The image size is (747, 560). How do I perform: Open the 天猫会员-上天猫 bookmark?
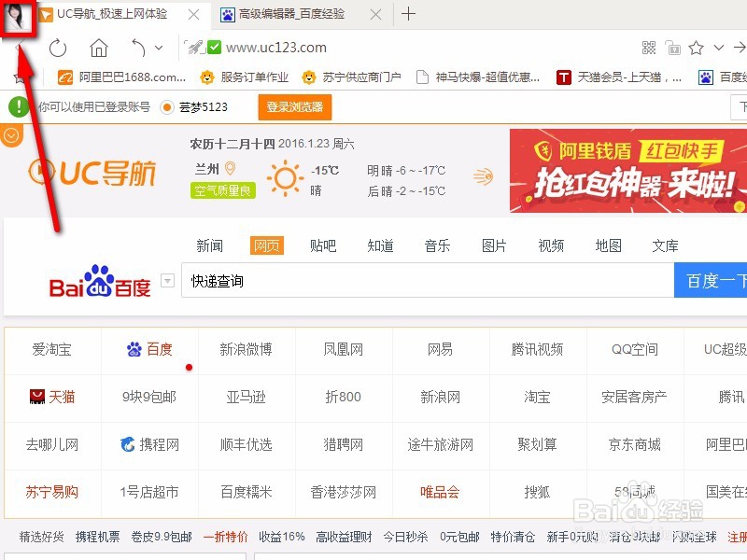tap(619, 77)
